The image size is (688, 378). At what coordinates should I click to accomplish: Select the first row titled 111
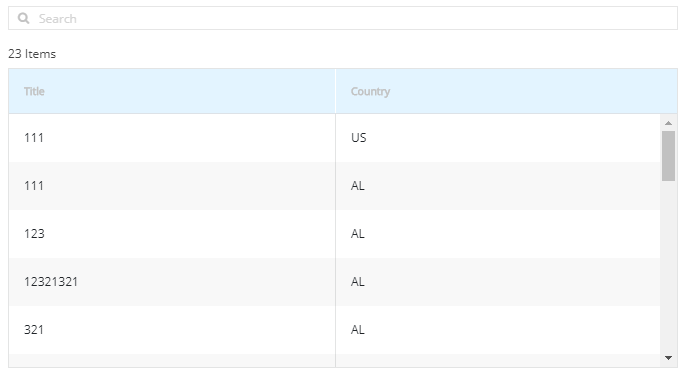pos(334,138)
